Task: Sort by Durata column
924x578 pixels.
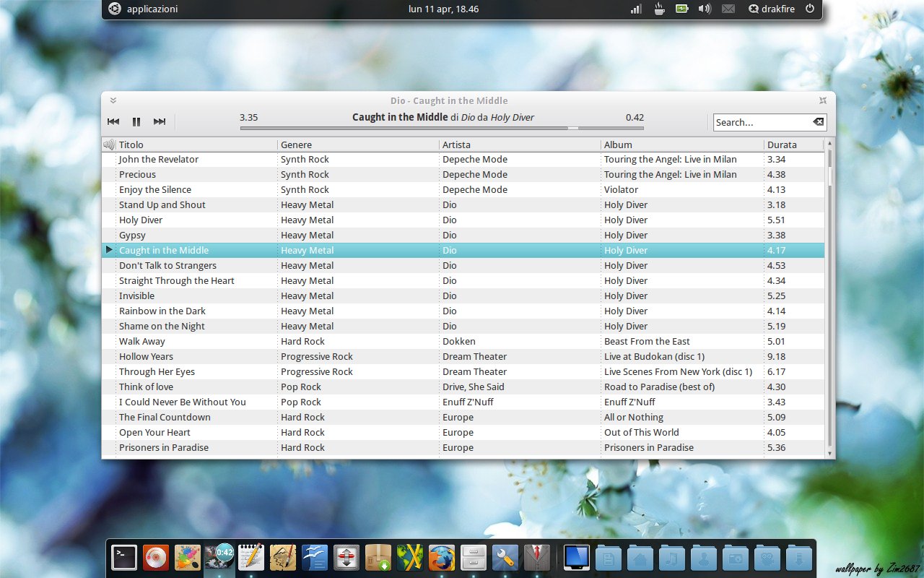Action: click(x=793, y=144)
